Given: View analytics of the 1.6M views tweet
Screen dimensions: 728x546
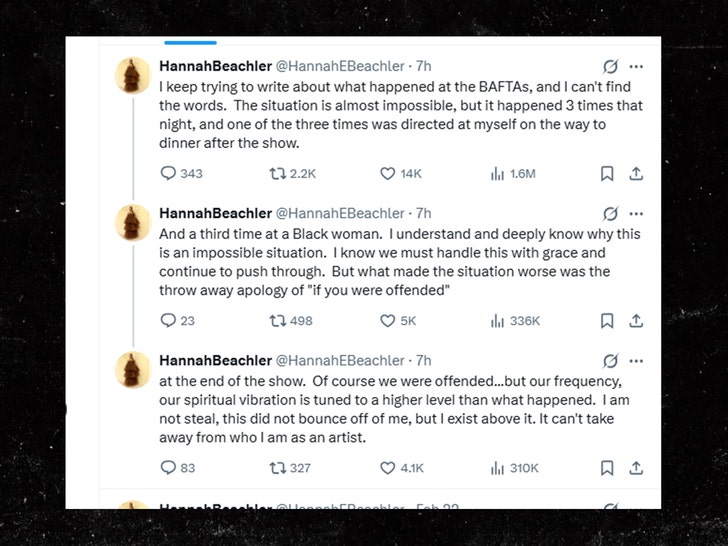Looking at the screenshot, I should coord(497,173).
